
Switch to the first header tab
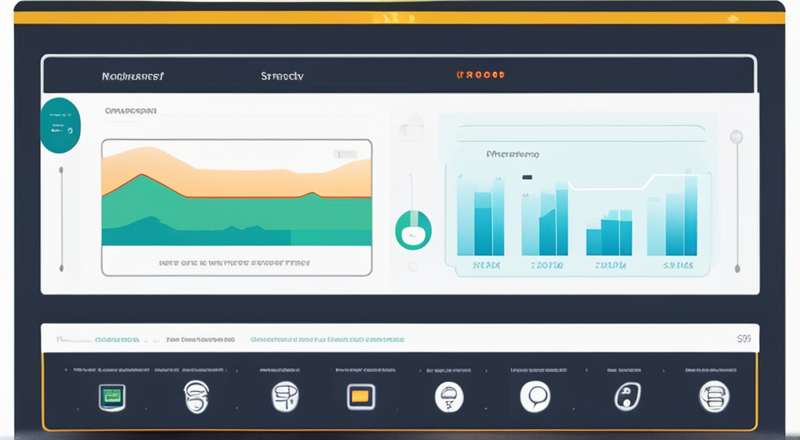coord(133,76)
